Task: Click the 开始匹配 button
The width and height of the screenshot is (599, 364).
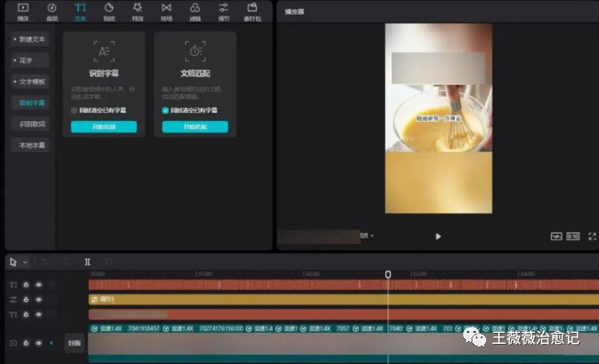Action: [x=195, y=127]
